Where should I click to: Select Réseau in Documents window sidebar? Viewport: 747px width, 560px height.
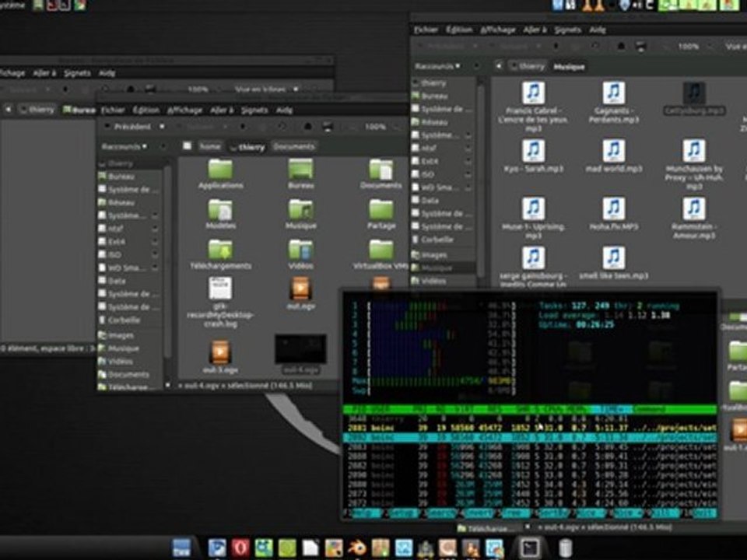[121, 202]
